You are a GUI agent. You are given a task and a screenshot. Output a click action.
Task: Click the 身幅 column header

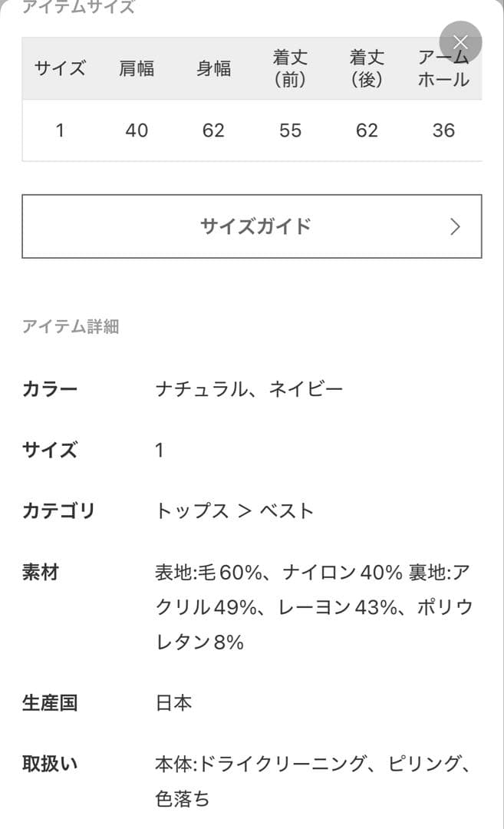click(213, 68)
